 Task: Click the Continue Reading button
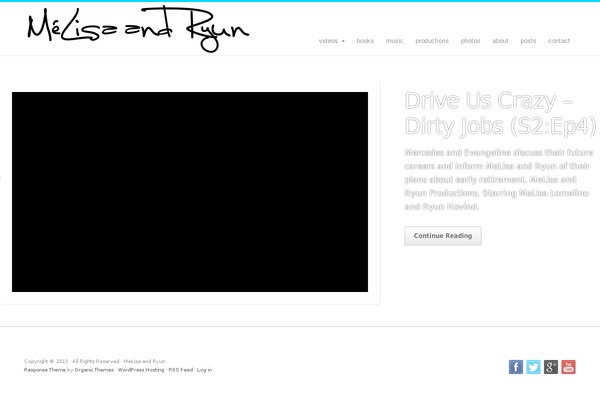pos(443,236)
